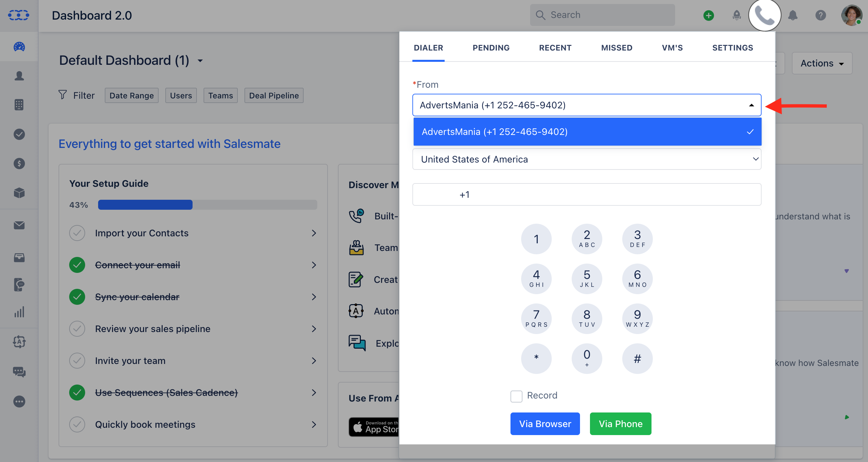The width and height of the screenshot is (868, 462).
Task: Click the rocket launch icon in header
Action: coord(737,15)
